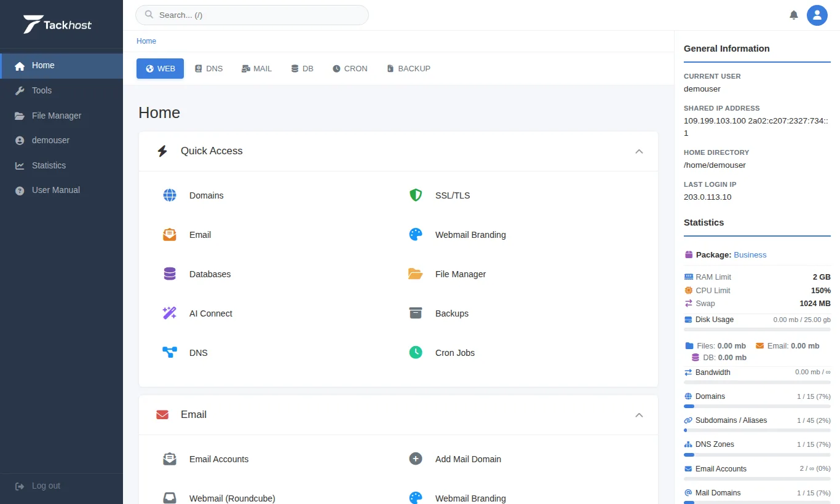Viewport: 840px width, 504px height.
Task: Click the DNS network icon in Quick Access
Action: pyautogui.click(x=170, y=353)
